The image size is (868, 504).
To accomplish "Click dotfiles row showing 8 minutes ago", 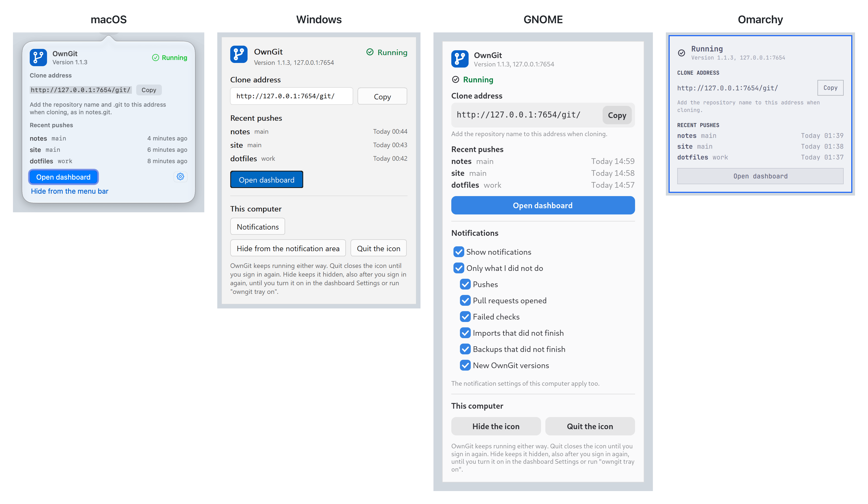I will [x=109, y=161].
